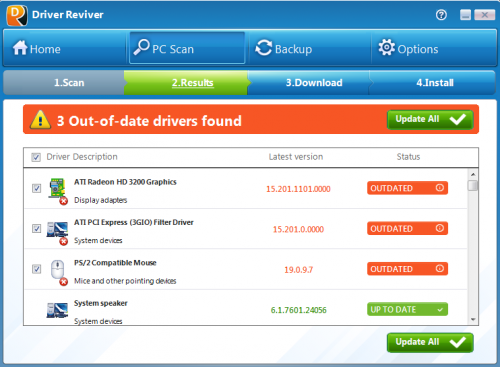The image size is (500, 367).
Task: Uncheck the ATI Radeon HD 3200 Graphics checkbox
Action: pos(36,188)
